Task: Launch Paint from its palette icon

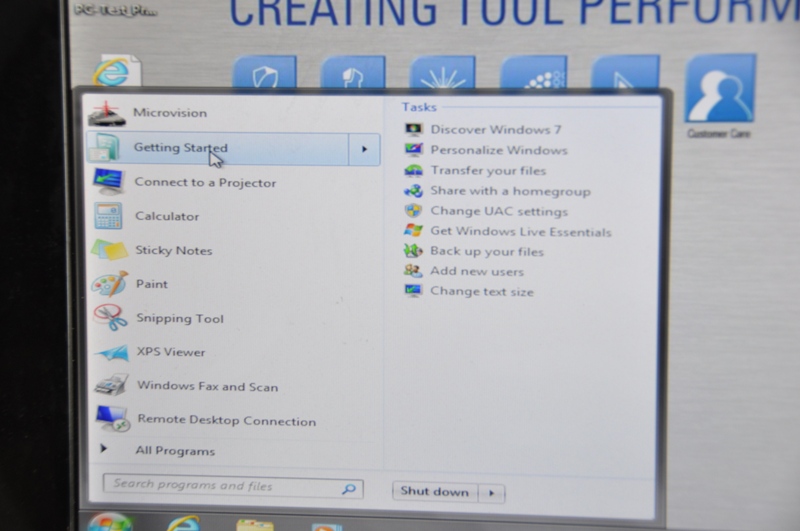Action: [110, 284]
